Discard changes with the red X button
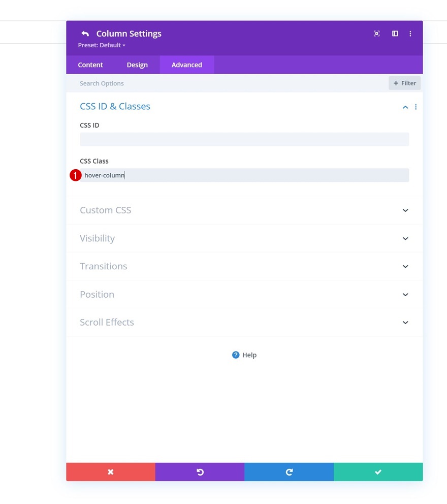This screenshot has height=504, width=447. pos(111,472)
